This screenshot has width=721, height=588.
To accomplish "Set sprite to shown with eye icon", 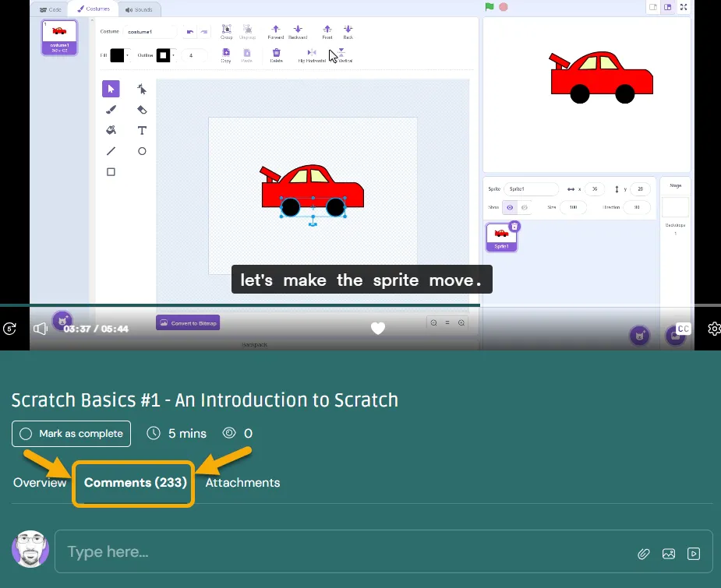I will coord(510,208).
